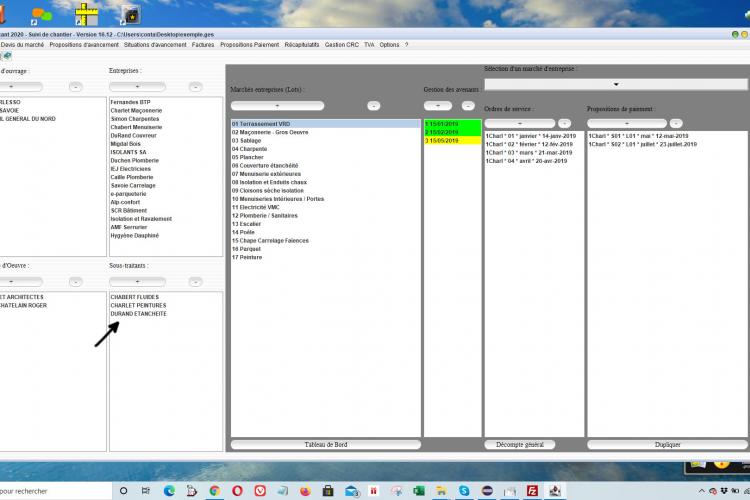Launch Google Chrome from the taskbar
The height and width of the screenshot is (500, 750).
point(215,491)
